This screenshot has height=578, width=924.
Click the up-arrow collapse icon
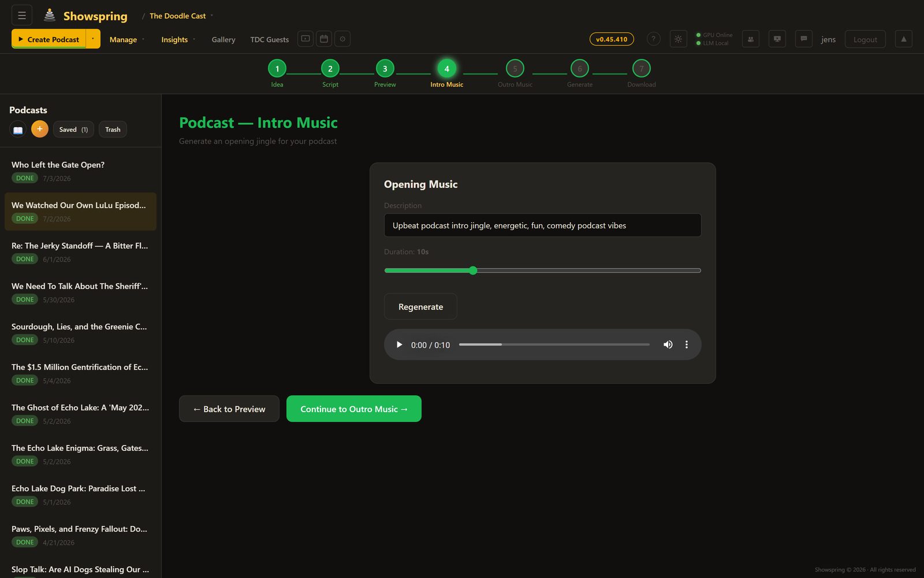coord(903,39)
